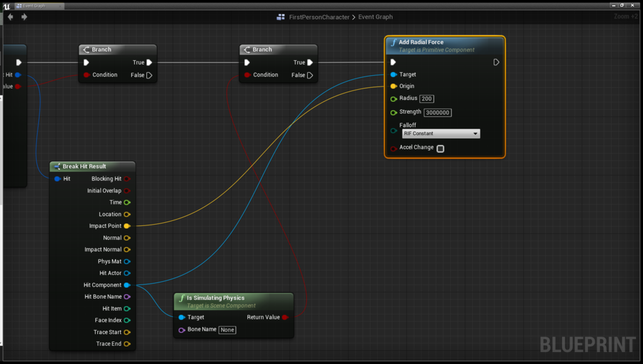Viewport: 643px width, 364px height.
Task: Click FirstPersonCharacter breadcrumb link
Action: point(319,17)
